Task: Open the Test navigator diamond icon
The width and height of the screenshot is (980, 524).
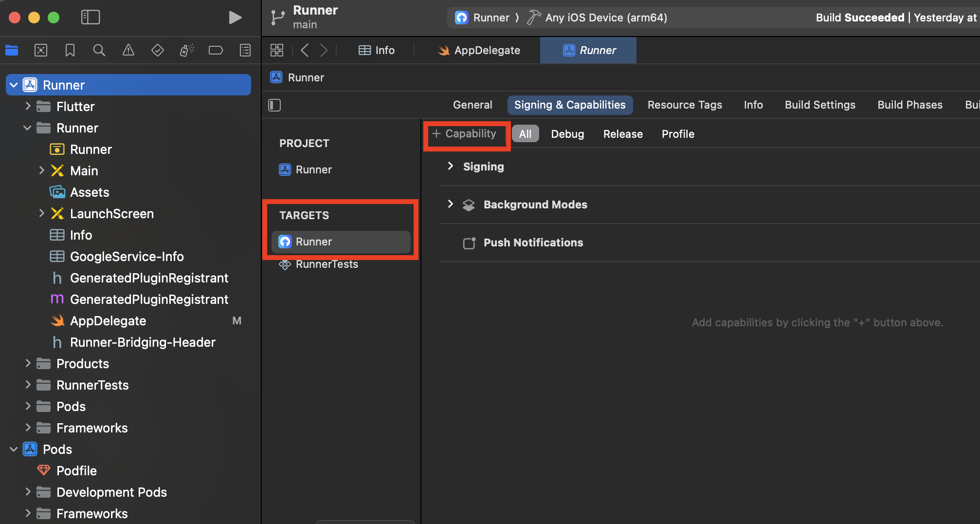Action: click(x=158, y=50)
